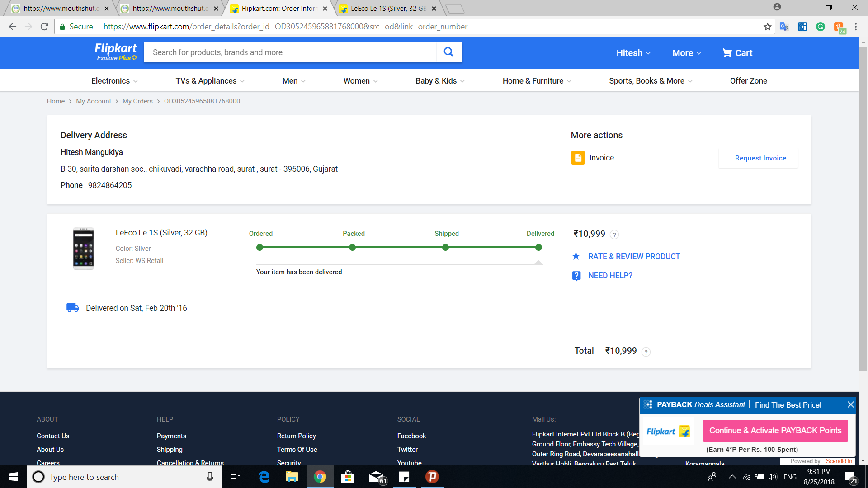Image resolution: width=868 pixels, height=488 pixels.
Task: Open the Return Policy footer link
Action: pyautogui.click(x=296, y=436)
